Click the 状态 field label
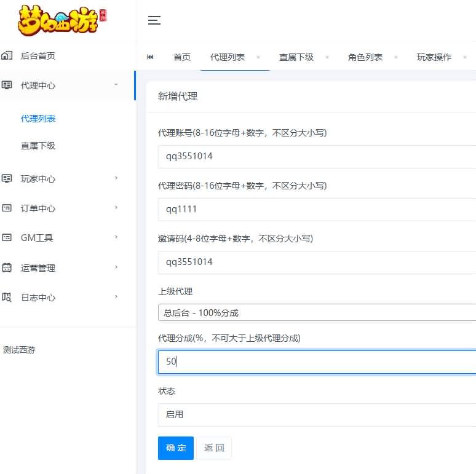476x474 pixels. coord(167,391)
